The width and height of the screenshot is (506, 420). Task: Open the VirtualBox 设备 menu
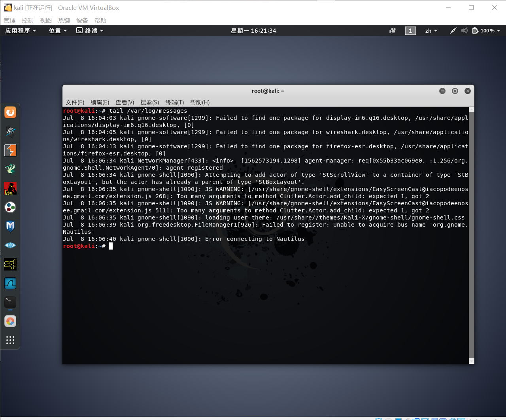(82, 20)
